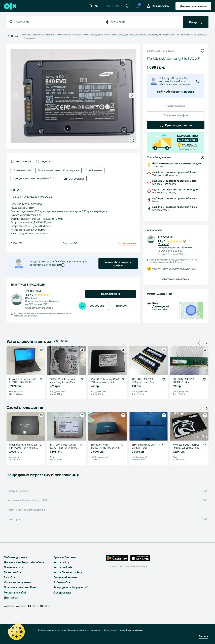215x644 pixels.
Task: Open Чат from the top navigation
Action: click(x=94, y=6)
